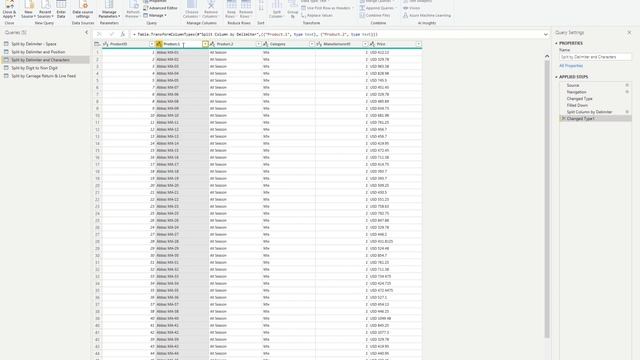Click the Vision AI insight
Image resolution: width=640 pixels, height=360 pixels.
click(x=411, y=8)
